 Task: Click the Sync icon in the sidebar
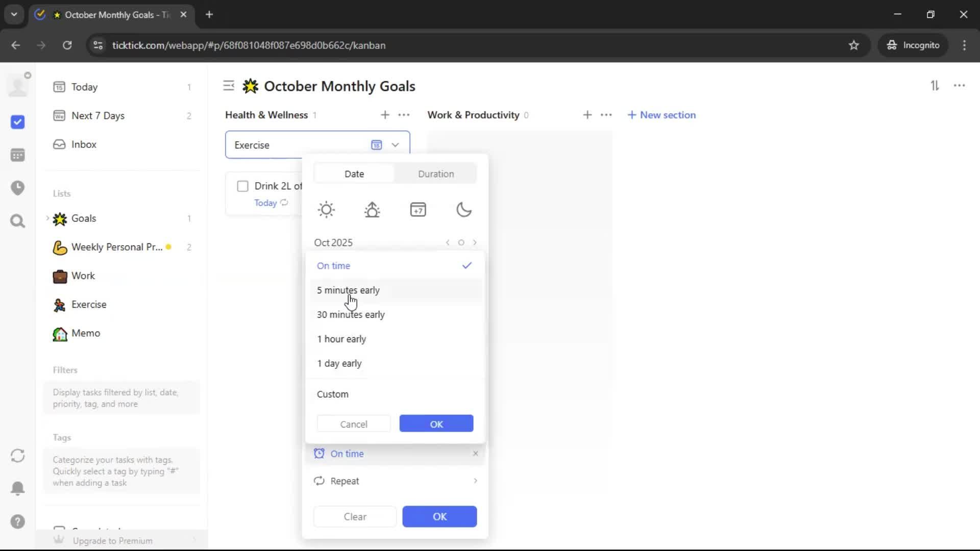pos(18,456)
